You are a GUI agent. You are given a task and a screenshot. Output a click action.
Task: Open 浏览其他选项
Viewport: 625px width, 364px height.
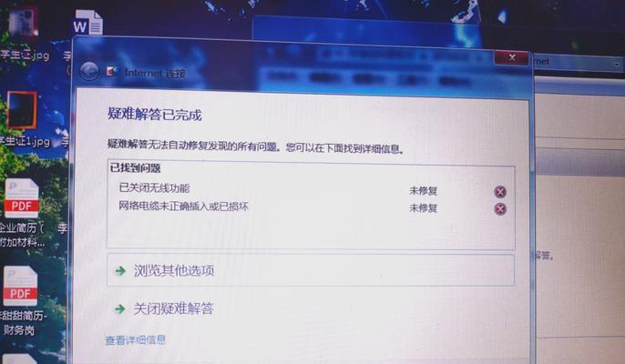tap(311, 270)
